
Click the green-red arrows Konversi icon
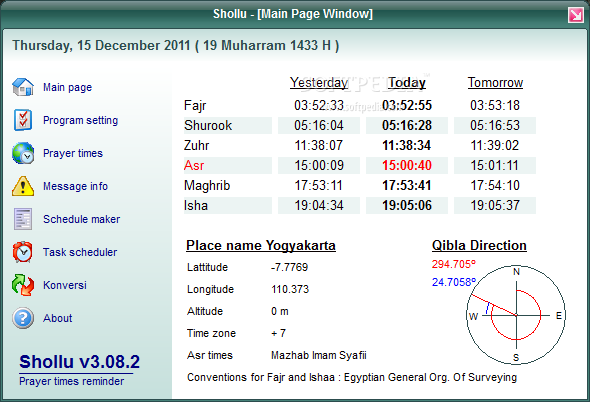(23, 285)
